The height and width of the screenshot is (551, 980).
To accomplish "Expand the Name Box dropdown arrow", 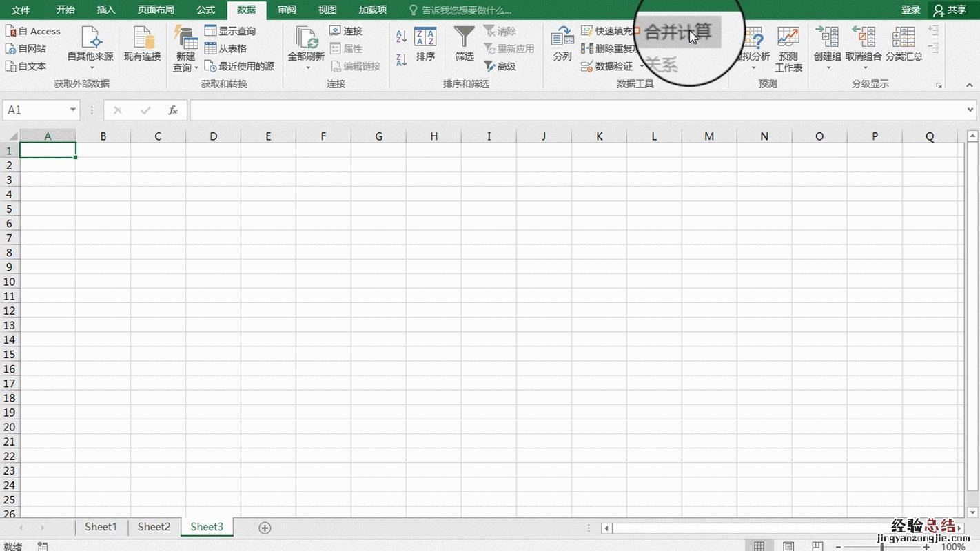I will coord(73,110).
